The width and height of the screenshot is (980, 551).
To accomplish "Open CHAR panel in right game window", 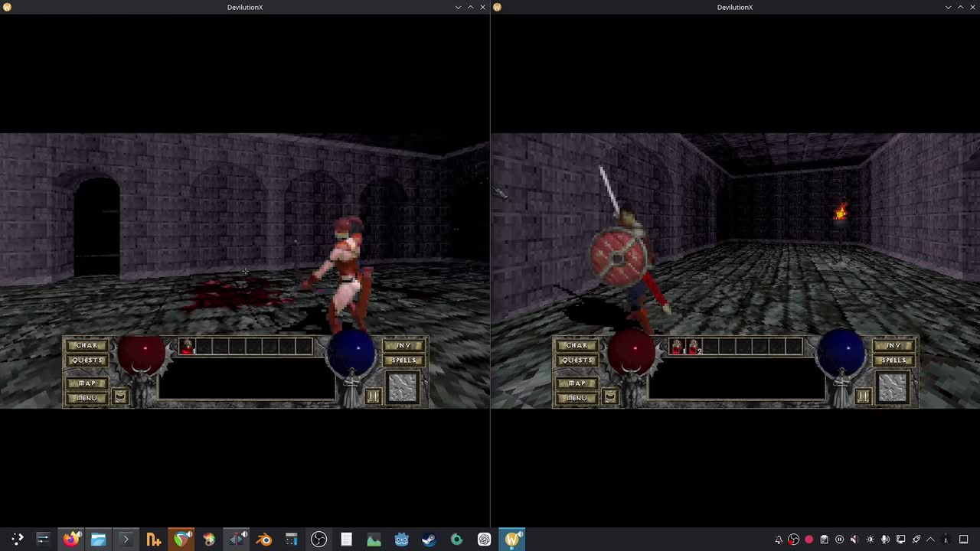I will [x=577, y=346].
